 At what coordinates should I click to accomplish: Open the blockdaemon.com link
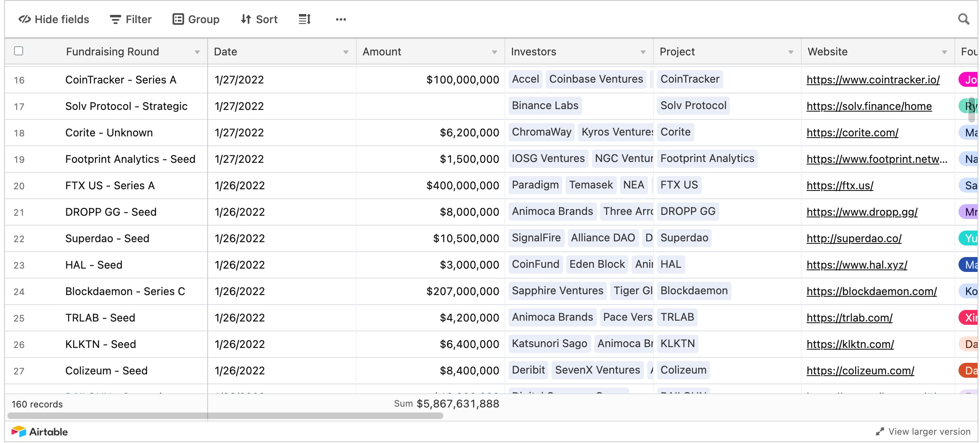point(872,291)
